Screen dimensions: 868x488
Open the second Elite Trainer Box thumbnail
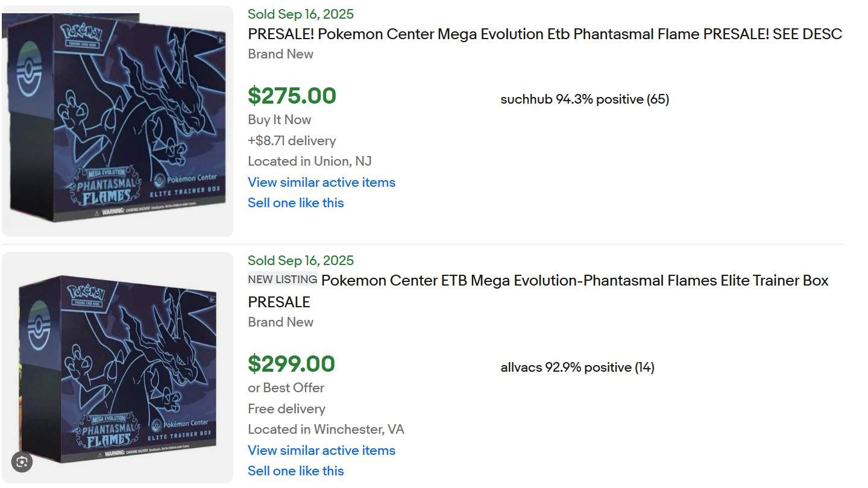(118, 368)
